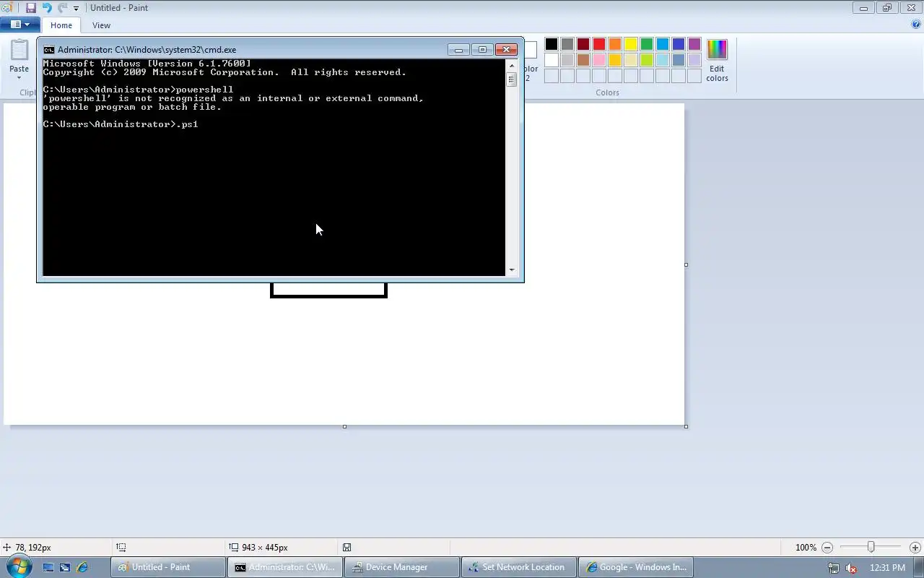
Task: Pick the bright red color swatch
Action: (x=599, y=44)
